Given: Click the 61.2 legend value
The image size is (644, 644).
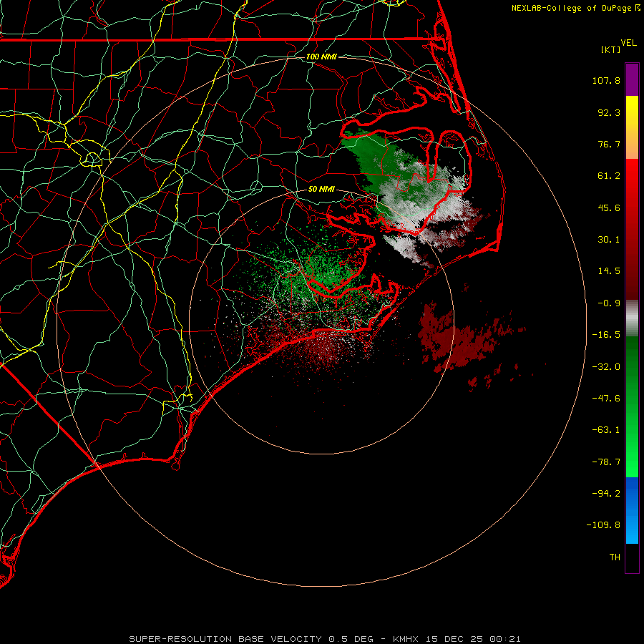Looking at the screenshot, I should tap(609, 176).
